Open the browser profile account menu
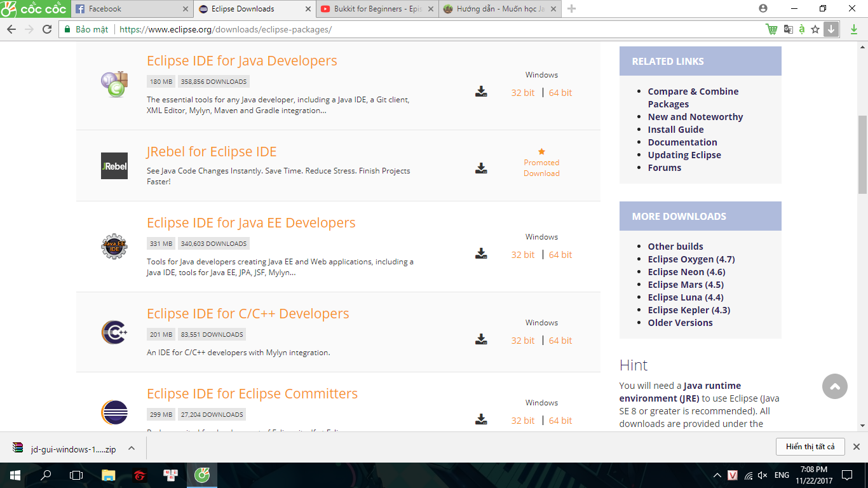The width and height of the screenshot is (868, 488). 763,9
